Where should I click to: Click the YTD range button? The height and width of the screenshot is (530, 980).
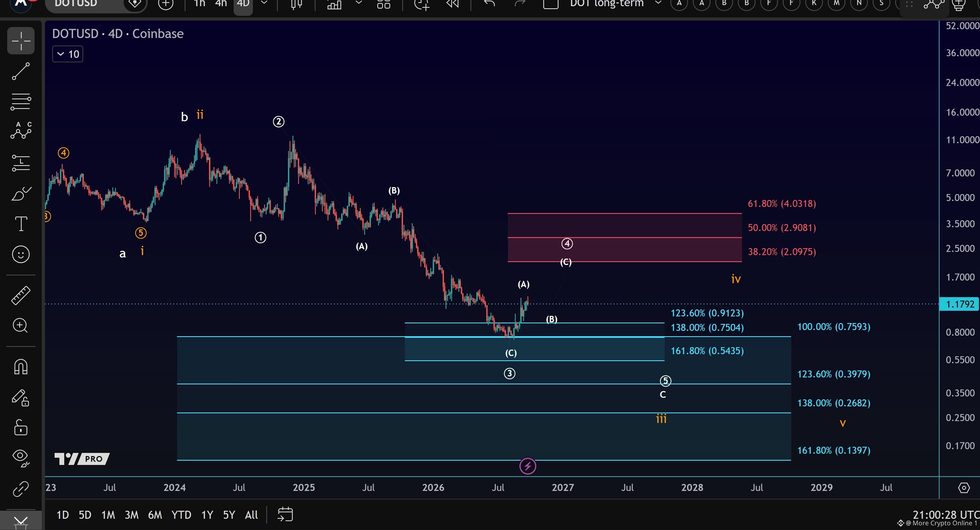coord(181,515)
